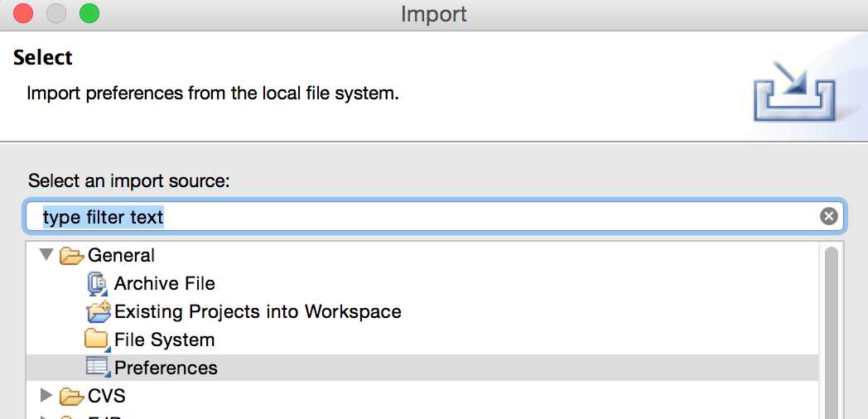Click the Archive File icon
Image resolution: width=868 pixels, height=419 pixels.
(x=97, y=284)
